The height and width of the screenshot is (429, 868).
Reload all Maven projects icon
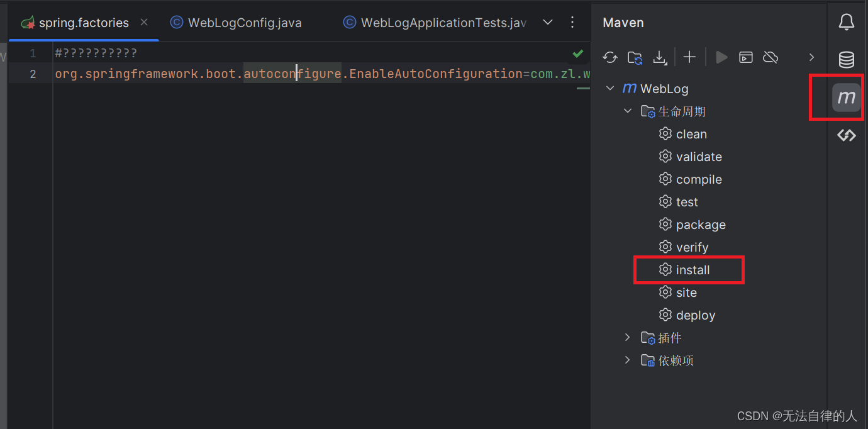[610, 57]
